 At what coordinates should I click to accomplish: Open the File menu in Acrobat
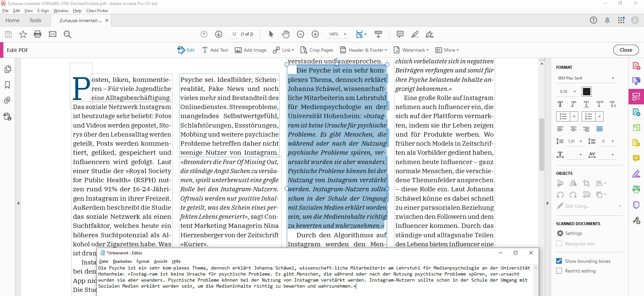pyautogui.click(x=5, y=11)
